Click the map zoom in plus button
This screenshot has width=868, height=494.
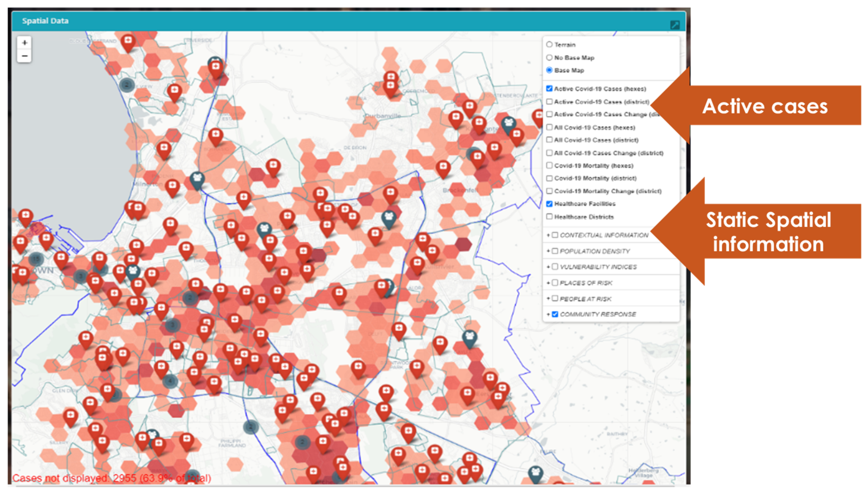(25, 43)
